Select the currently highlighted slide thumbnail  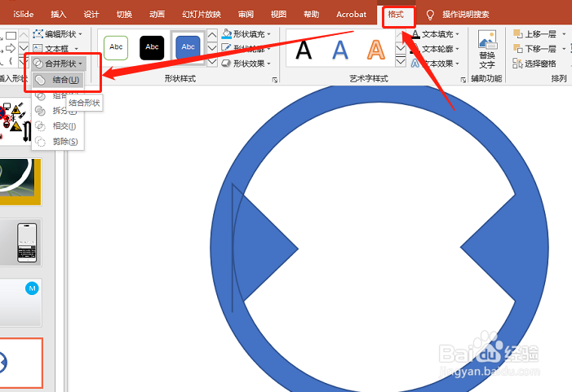[x=20, y=363]
